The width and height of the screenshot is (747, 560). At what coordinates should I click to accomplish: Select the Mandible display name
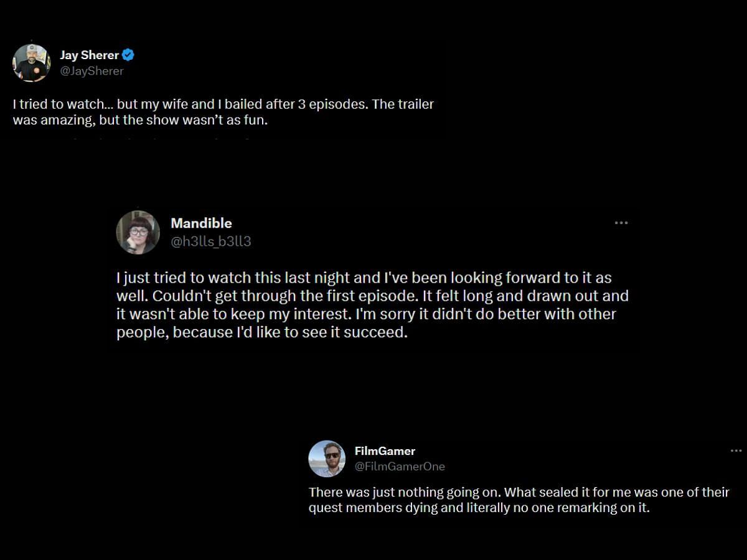(x=201, y=223)
